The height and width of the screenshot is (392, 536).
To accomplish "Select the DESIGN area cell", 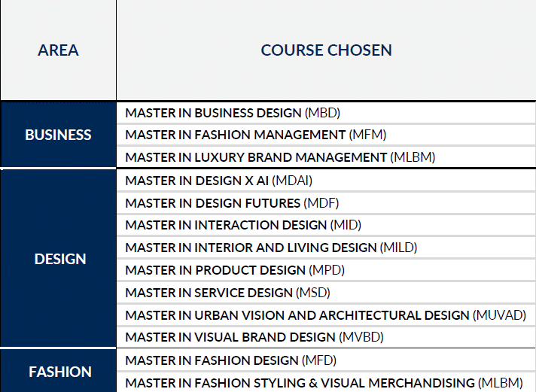I will point(60,259).
